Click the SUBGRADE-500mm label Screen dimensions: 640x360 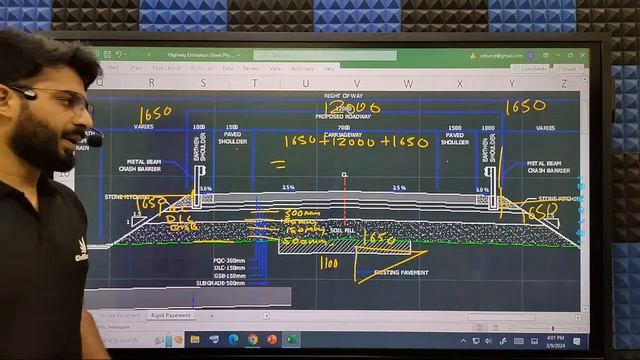tap(220, 283)
